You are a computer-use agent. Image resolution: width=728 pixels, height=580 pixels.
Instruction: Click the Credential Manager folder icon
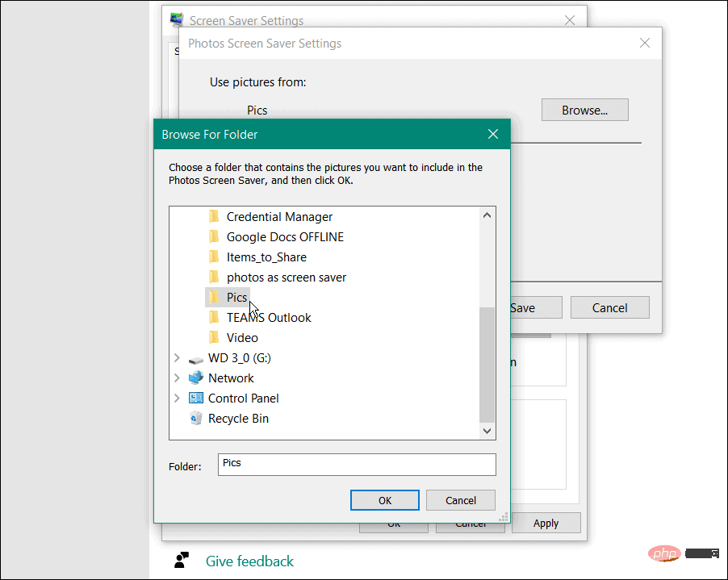pos(214,217)
